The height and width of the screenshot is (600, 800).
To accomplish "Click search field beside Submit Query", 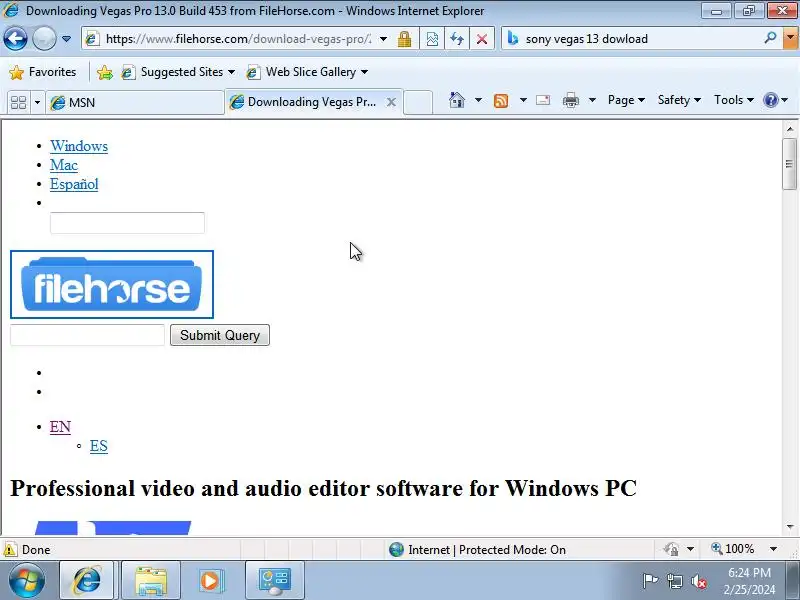I will (x=87, y=335).
